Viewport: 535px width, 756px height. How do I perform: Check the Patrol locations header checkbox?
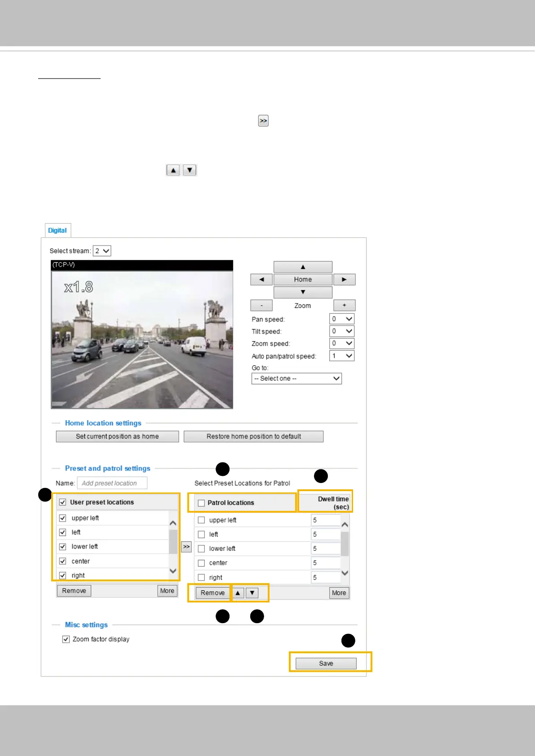pyautogui.click(x=201, y=503)
